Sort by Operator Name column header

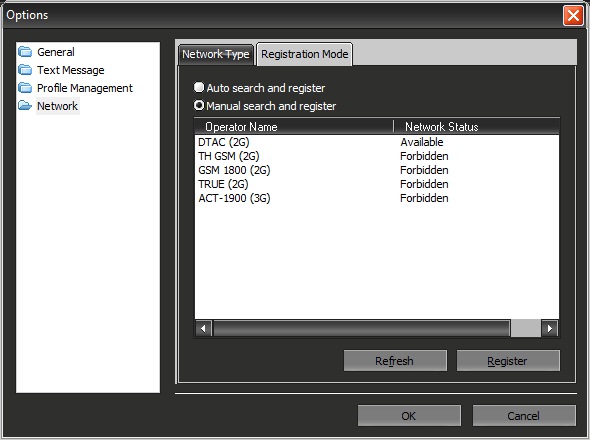294,126
